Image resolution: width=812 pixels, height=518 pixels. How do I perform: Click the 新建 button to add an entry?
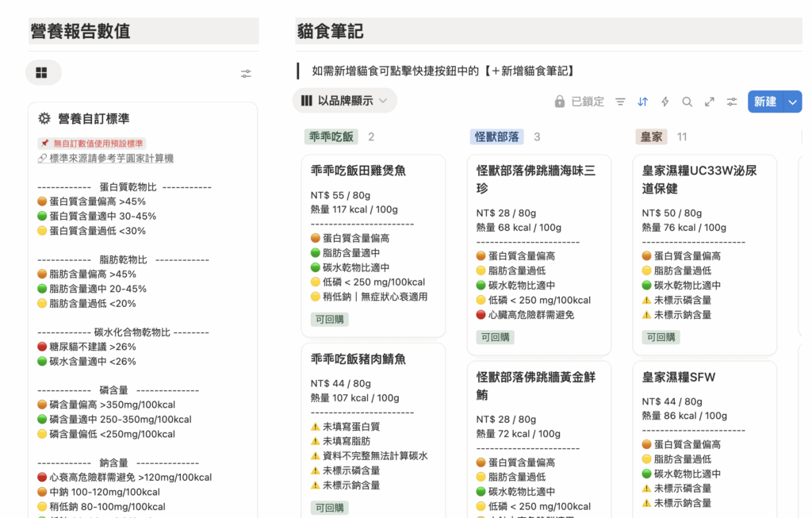tap(765, 102)
